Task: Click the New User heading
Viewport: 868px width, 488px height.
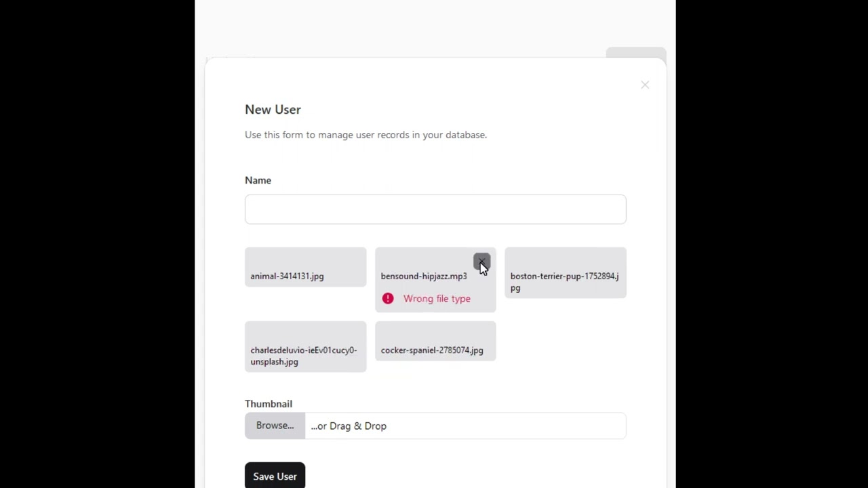Action: (x=273, y=109)
